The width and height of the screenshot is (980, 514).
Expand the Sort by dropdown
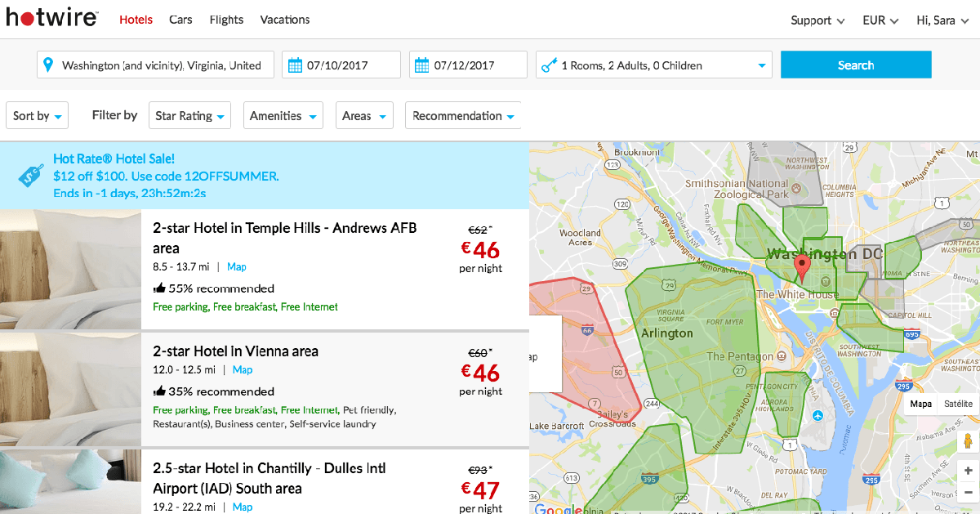click(x=38, y=116)
